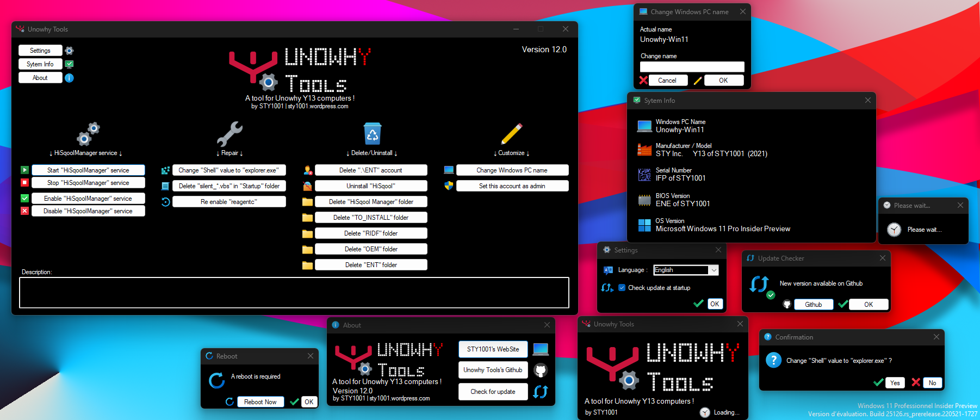This screenshot has height=420, width=980.
Task: Click OK in Update Checker window
Action: click(869, 305)
